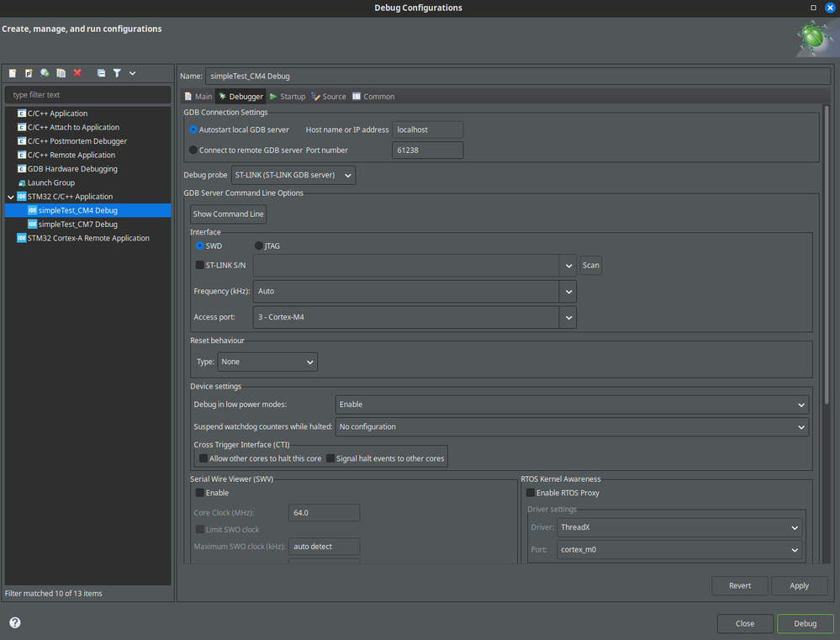Open the Reset behaviour Type dropdown

click(x=267, y=362)
